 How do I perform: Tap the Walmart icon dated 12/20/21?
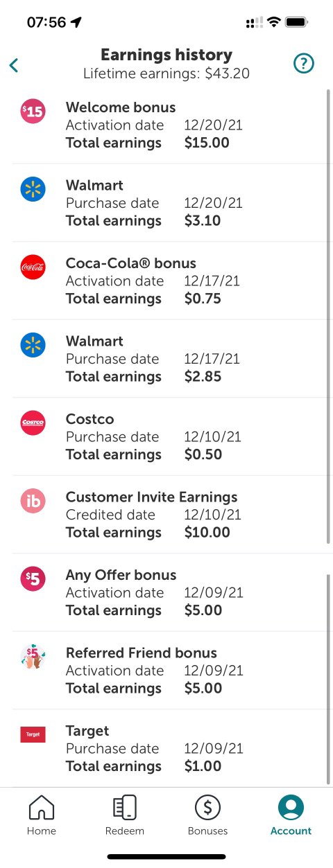[33, 188]
